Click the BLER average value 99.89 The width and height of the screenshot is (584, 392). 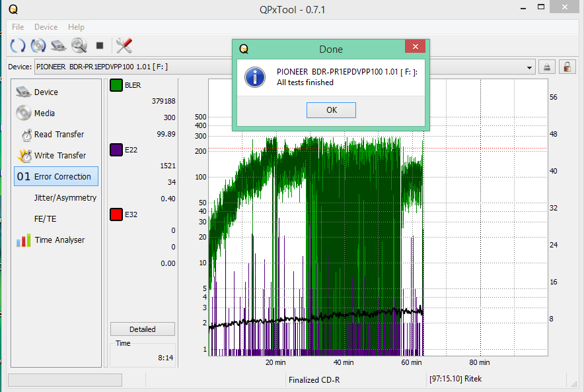tap(166, 134)
